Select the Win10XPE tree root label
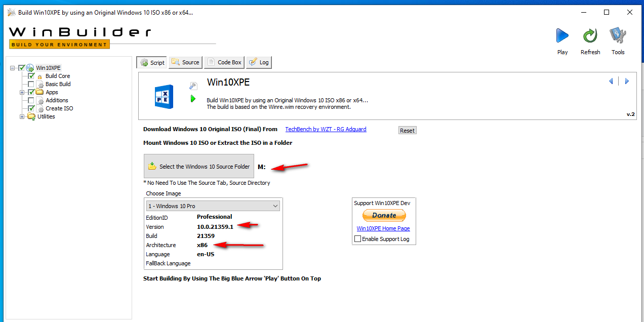This screenshot has width=644, height=322. pyautogui.click(x=48, y=68)
